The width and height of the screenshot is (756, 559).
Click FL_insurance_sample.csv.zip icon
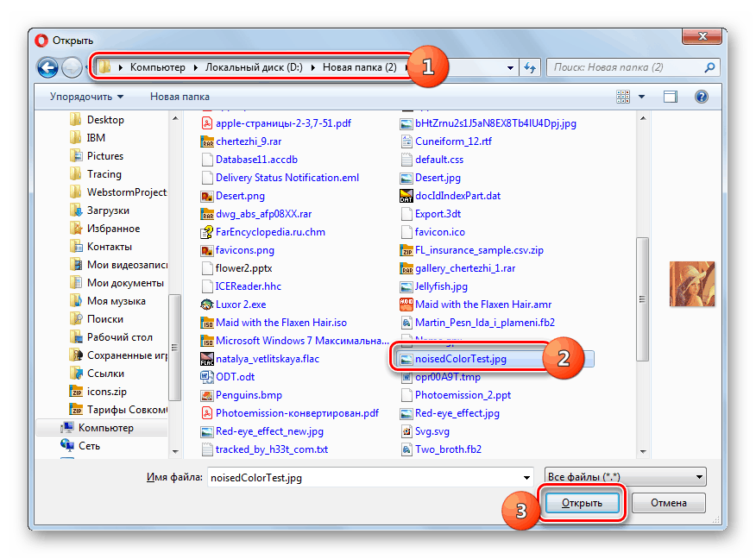(406, 250)
